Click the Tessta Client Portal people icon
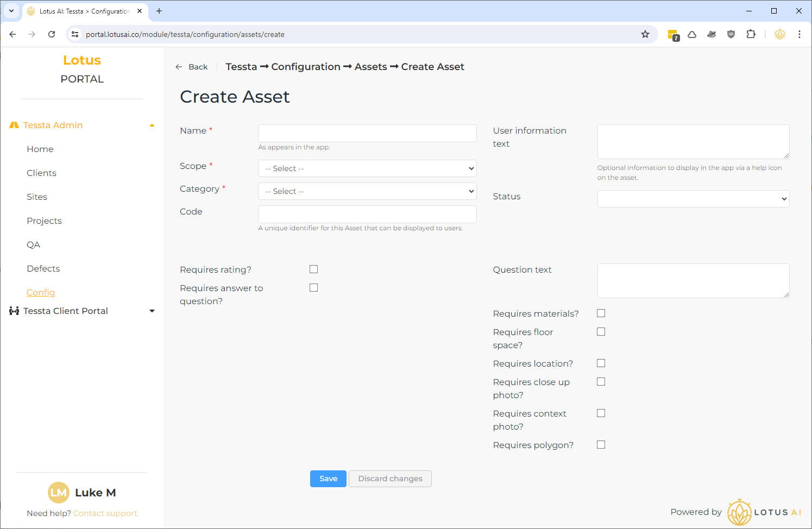Image resolution: width=812 pixels, height=529 pixels. (x=14, y=311)
